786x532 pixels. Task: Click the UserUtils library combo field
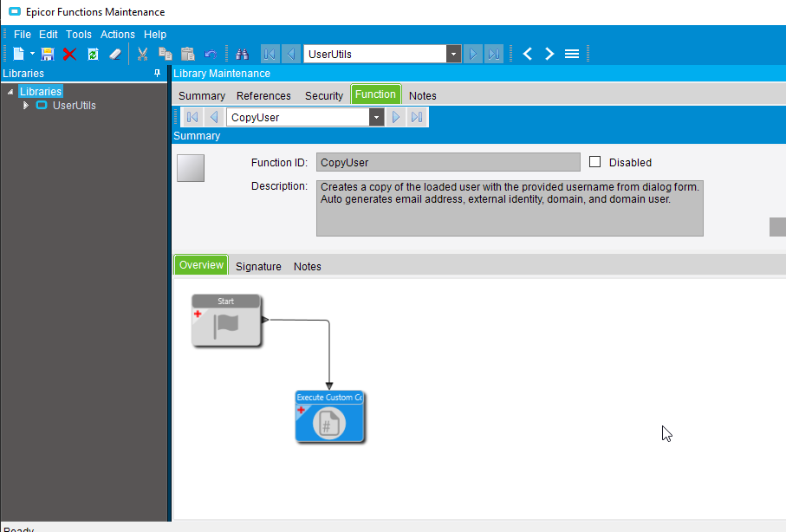[x=375, y=54]
